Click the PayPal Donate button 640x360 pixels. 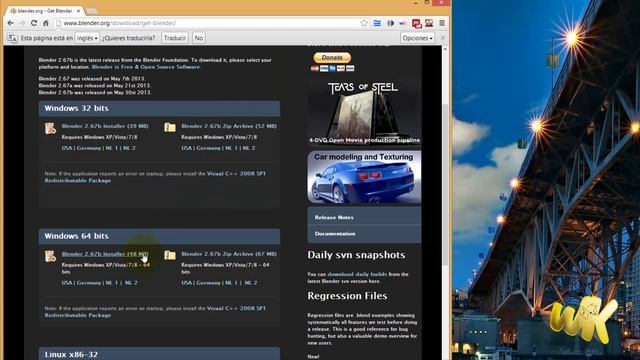[332, 58]
